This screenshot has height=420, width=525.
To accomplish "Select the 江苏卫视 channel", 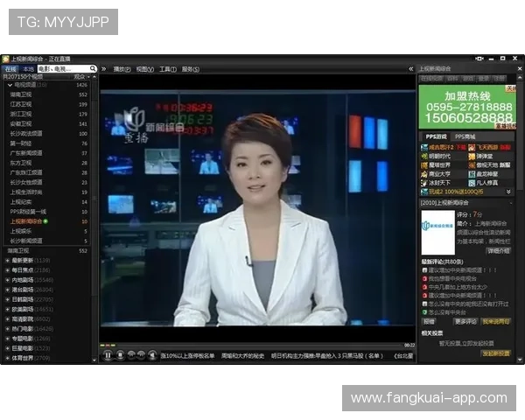I will pyautogui.click(x=47, y=104).
